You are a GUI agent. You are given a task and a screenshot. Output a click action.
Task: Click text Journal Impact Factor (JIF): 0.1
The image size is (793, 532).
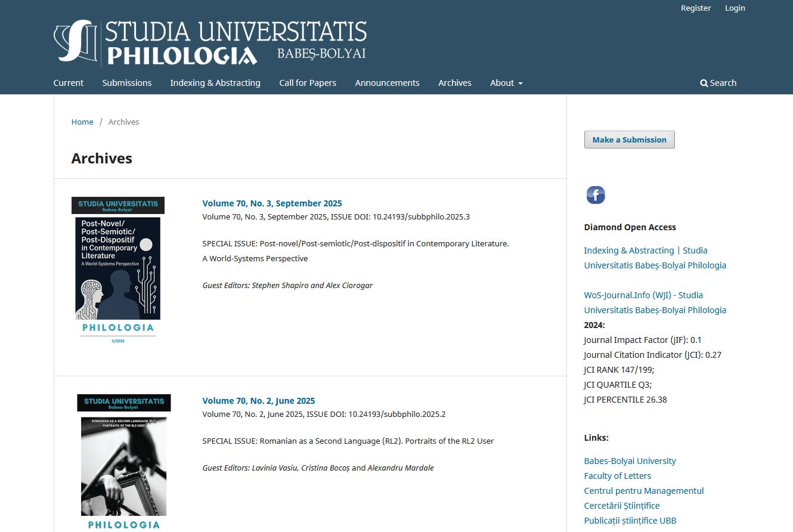643,340
